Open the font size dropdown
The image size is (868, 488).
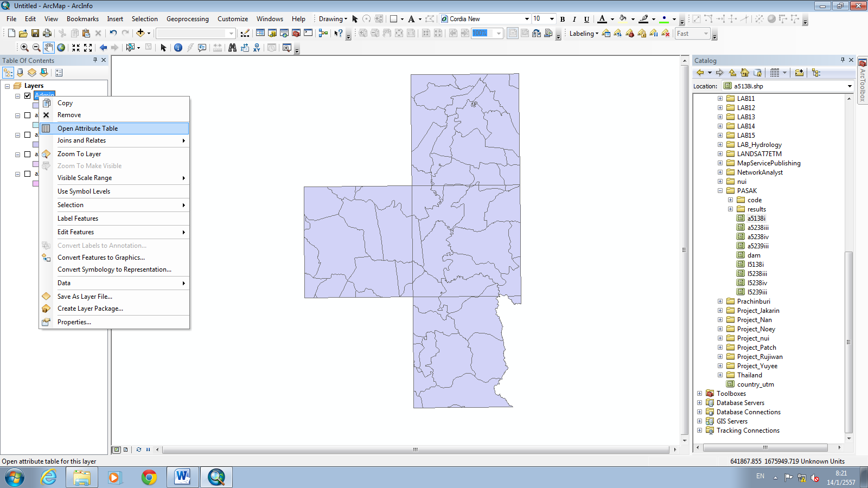[552, 19]
